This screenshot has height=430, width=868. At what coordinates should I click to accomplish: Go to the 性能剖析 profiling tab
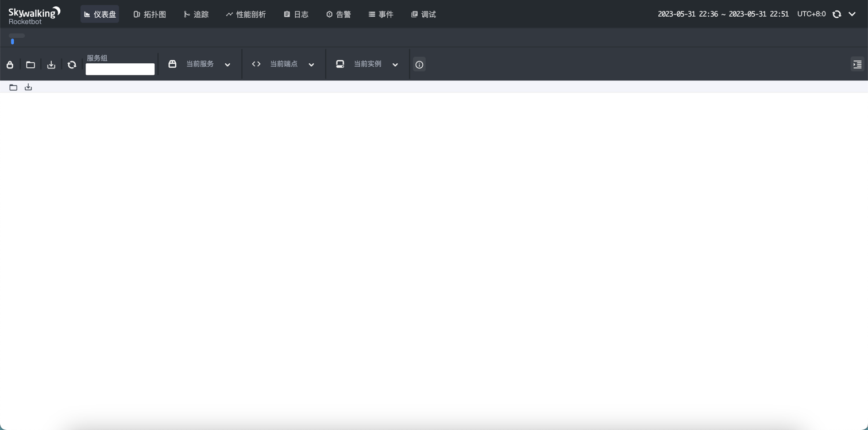click(x=246, y=14)
